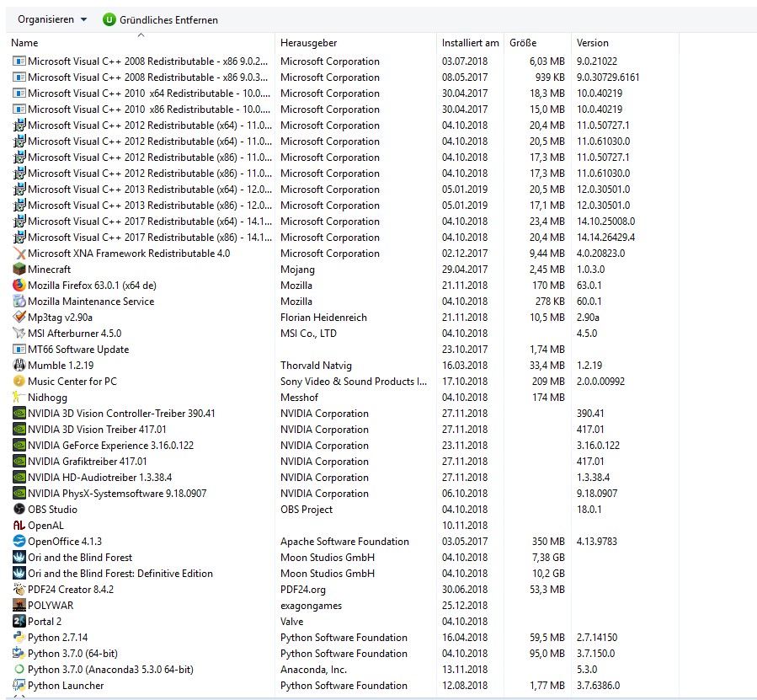Click the MSI Afterburner icon

(x=19, y=333)
